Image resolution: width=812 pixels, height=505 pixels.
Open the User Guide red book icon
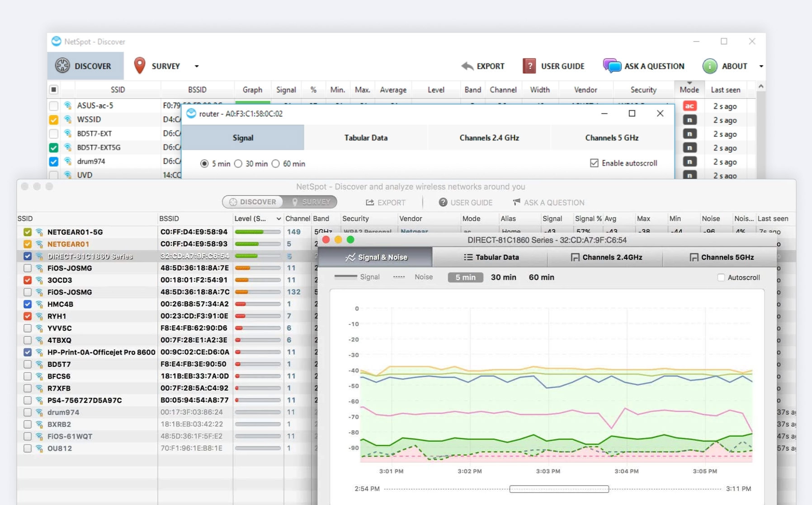(529, 66)
